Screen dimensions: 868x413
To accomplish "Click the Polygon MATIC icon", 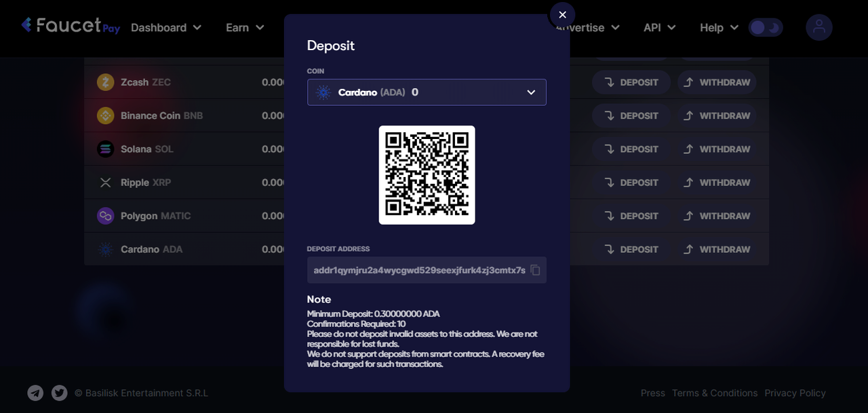I will click(x=105, y=216).
